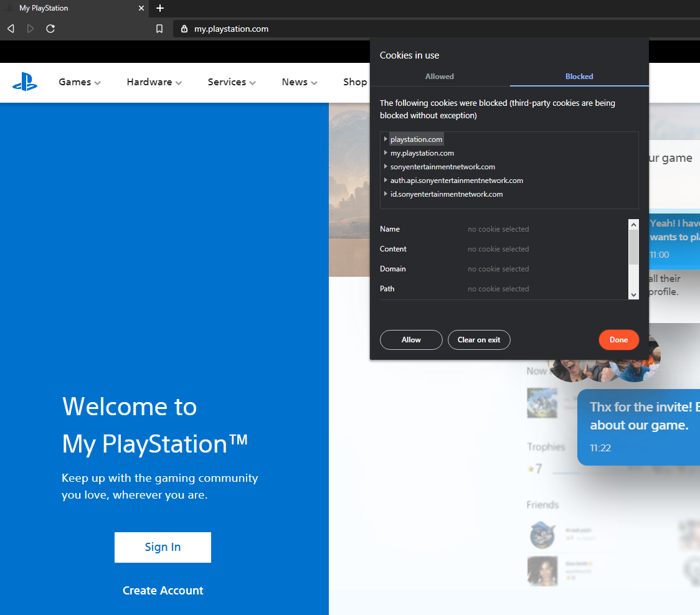Select the my.playstation.com row
Viewport: 700px width, 615px height.
tap(422, 153)
